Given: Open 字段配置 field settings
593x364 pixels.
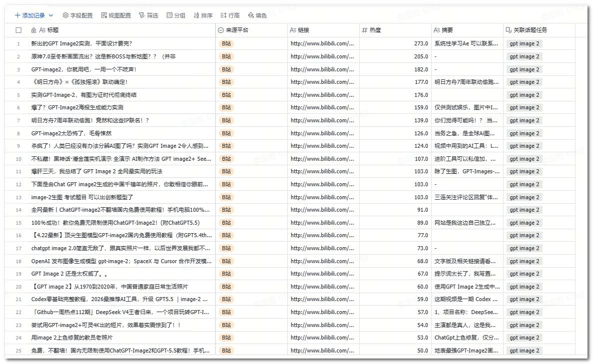Looking at the screenshot, I should coord(77,15).
